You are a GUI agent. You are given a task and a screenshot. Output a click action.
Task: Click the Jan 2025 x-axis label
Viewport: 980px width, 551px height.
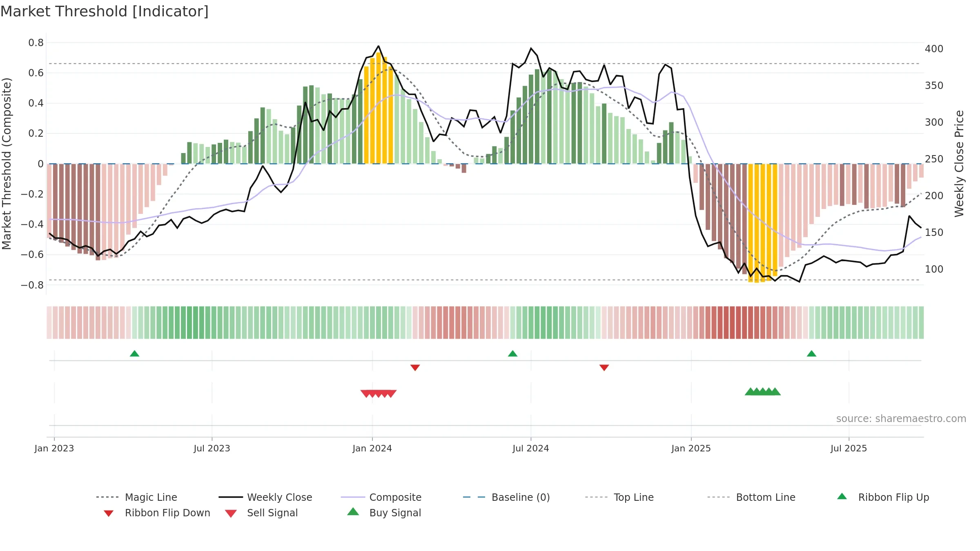pyautogui.click(x=691, y=449)
